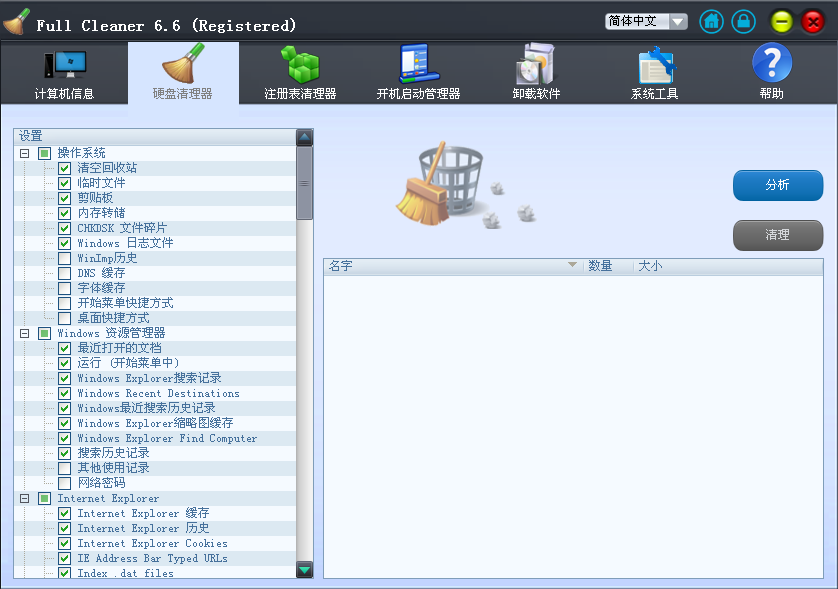Select IE Address Bar Typed URLs row
Image resolution: width=838 pixels, height=589 pixels.
tap(153, 559)
